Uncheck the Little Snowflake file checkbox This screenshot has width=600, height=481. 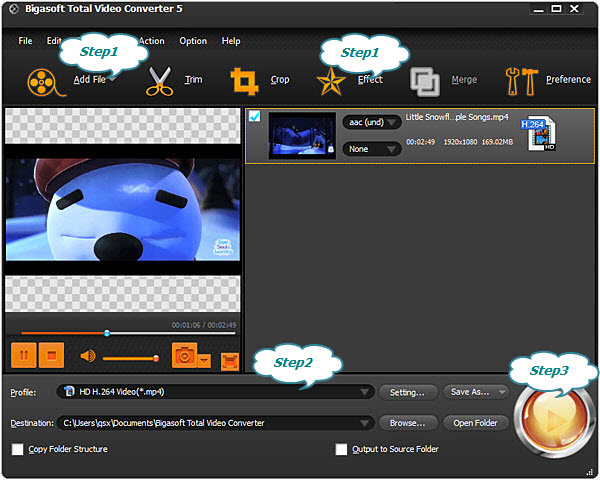[254, 116]
